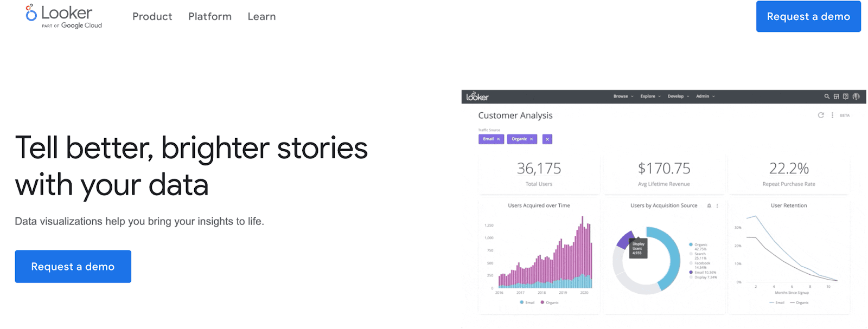Click the Request a demo button under headline

73,266
